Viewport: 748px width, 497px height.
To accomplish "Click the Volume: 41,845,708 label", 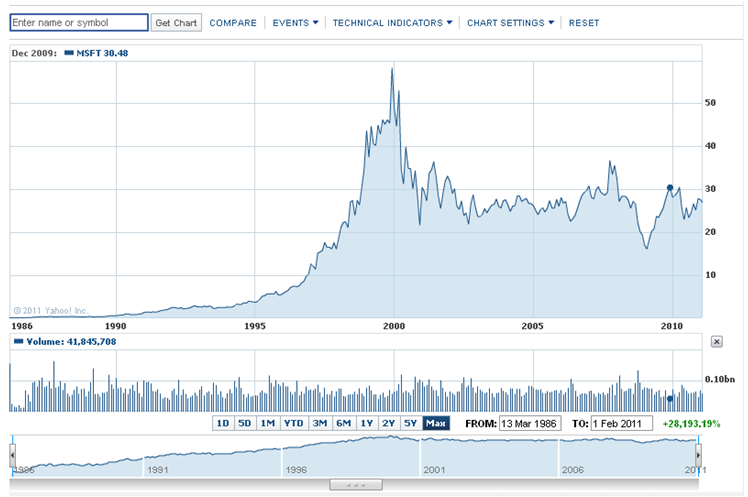I will pos(71,342).
